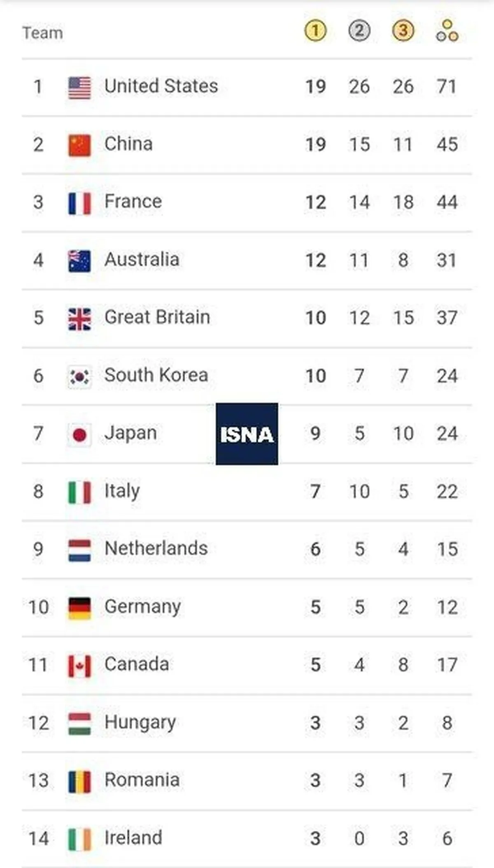This screenshot has width=494, height=868.
Task: Click the silver medal column icon
Action: pyautogui.click(x=359, y=30)
